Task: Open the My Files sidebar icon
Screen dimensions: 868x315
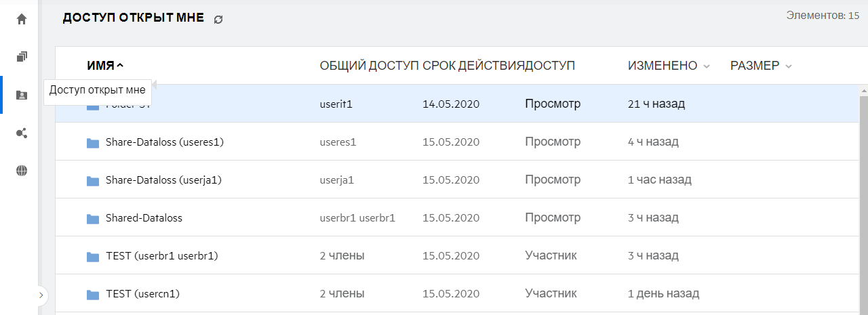Action: click(22, 57)
